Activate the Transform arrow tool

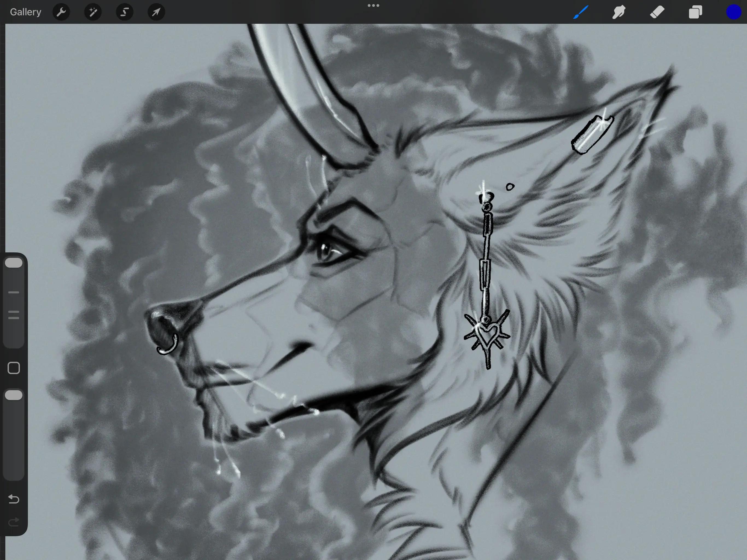tap(156, 12)
